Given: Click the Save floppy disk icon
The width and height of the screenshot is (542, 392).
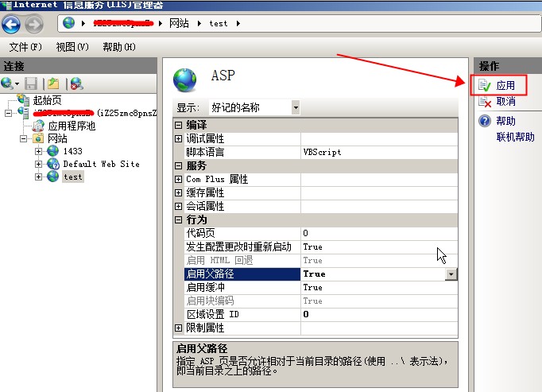Looking at the screenshot, I should pyautogui.click(x=31, y=83).
